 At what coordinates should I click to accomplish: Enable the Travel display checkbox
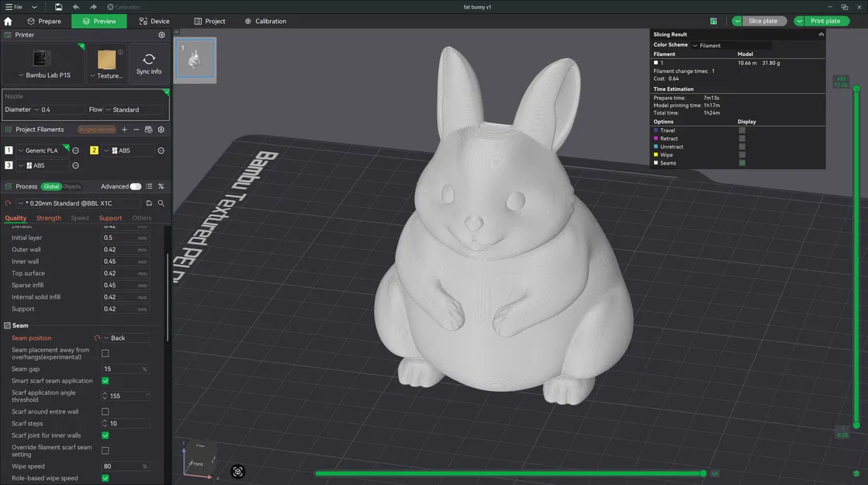tap(742, 130)
